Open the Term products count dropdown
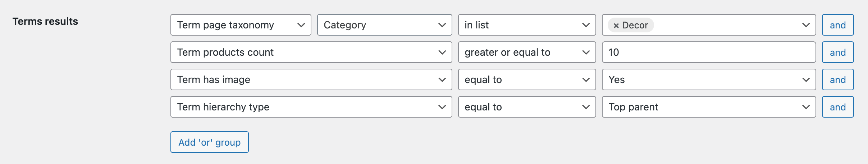Image resolution: width=868 pixels, height=164 pixels. pos(311,52)
